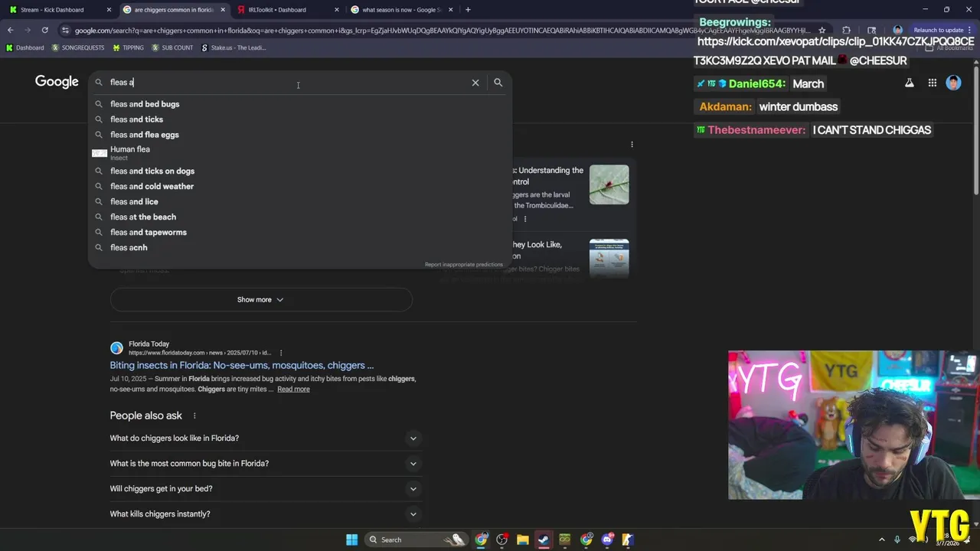The width and height of the screenshot is (980, 551).
Task: Expand results with Show more
Action: pos(261,299)
